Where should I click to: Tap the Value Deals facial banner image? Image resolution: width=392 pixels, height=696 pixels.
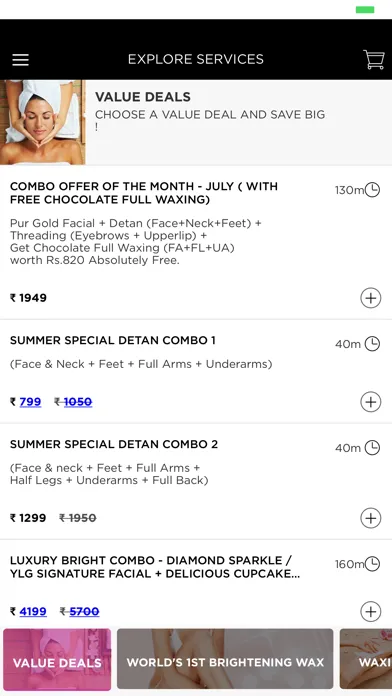[43, 123]
